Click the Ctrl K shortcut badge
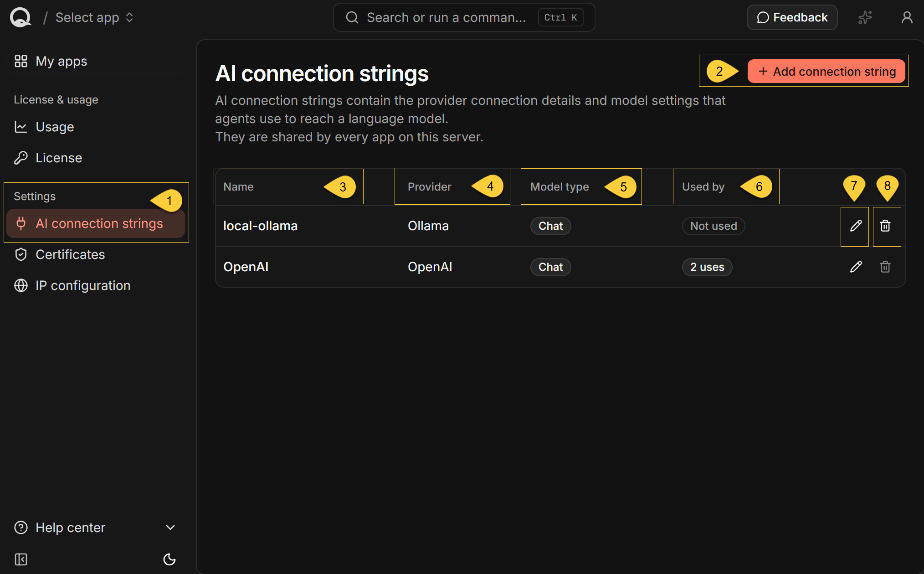Viewport: 924px width, 574px height. (x=560, y=17)
